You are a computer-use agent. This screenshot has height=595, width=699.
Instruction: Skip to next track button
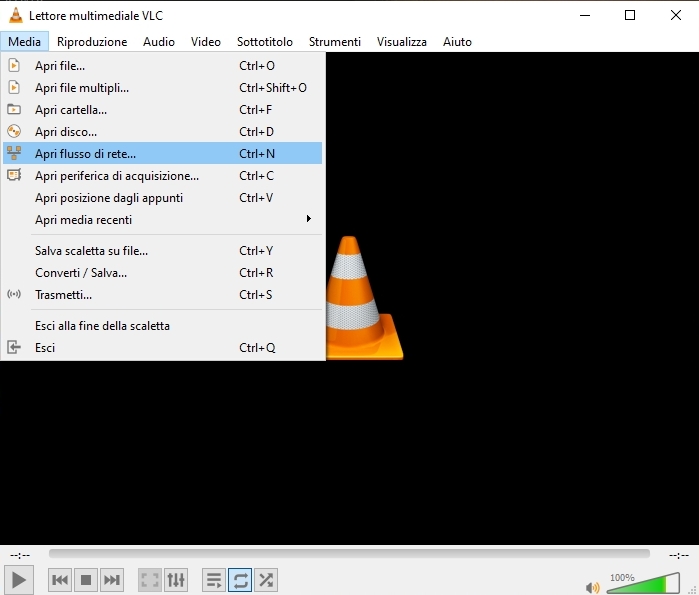[111, 580]
